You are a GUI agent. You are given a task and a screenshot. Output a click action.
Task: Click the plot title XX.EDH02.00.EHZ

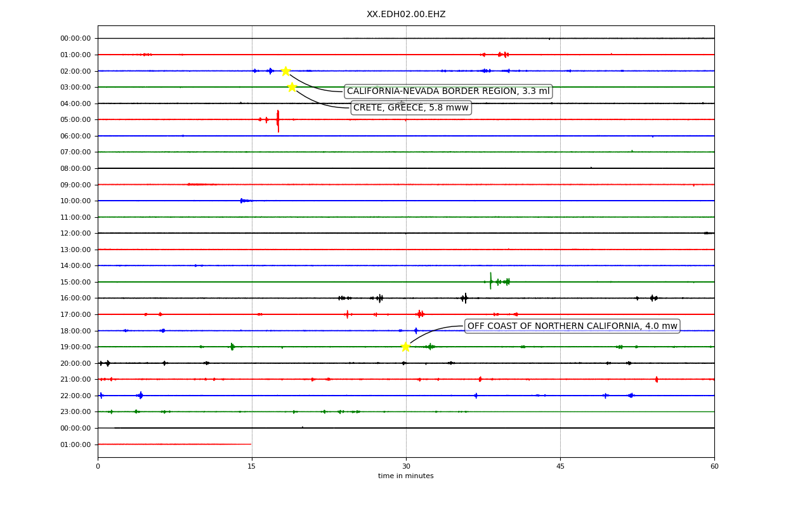tap(406, 15)
